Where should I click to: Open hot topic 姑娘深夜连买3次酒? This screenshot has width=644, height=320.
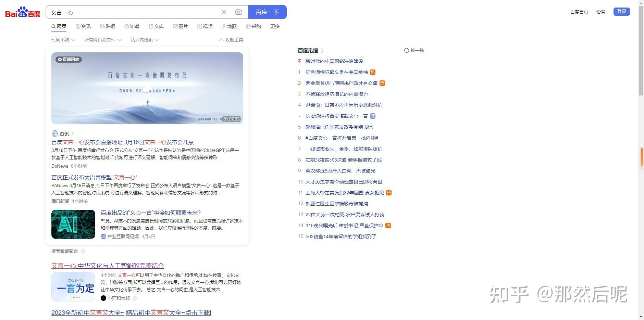click(344, 160)
